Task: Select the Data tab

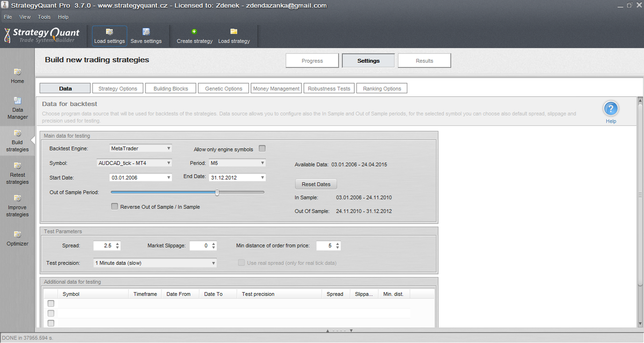Action: (x=65, y=88)
